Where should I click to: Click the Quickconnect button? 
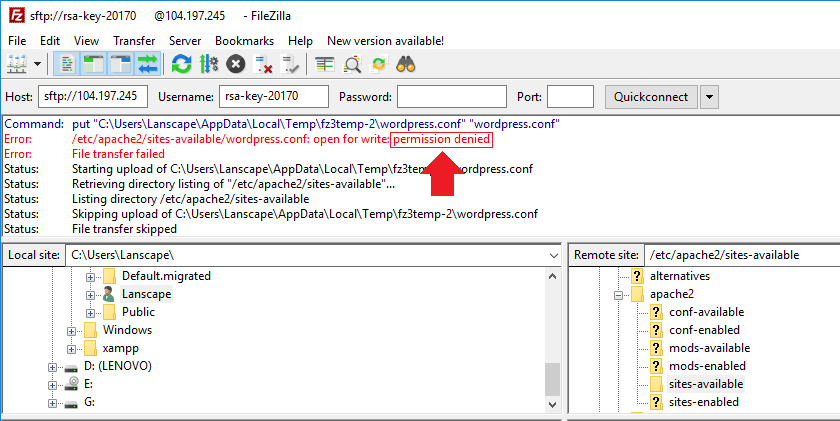pyautogui.click(x=651, y=97)
